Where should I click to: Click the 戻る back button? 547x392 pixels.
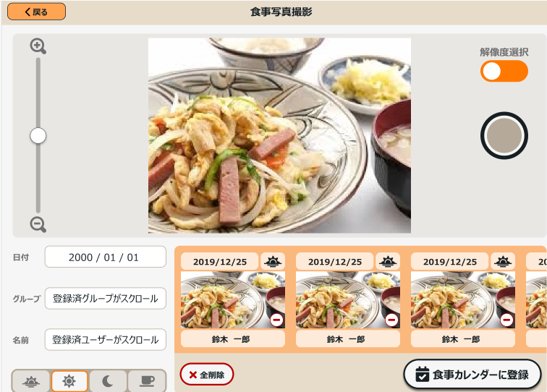(36, 12)
